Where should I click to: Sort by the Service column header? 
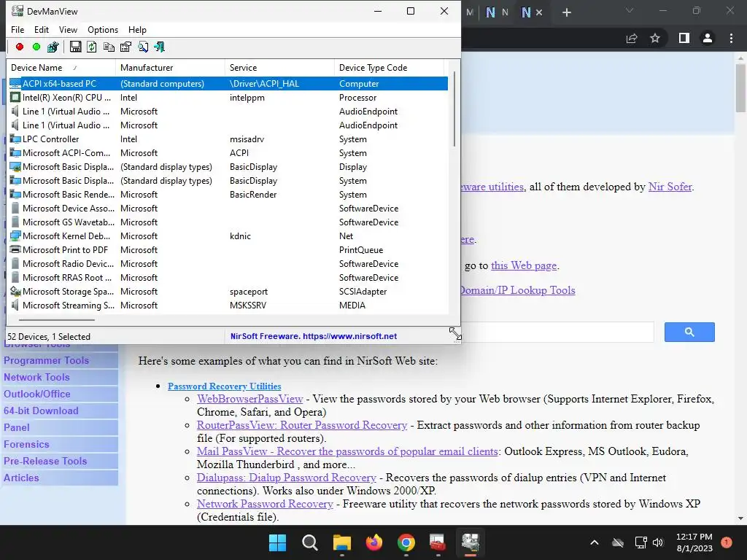tap(279, 68)
